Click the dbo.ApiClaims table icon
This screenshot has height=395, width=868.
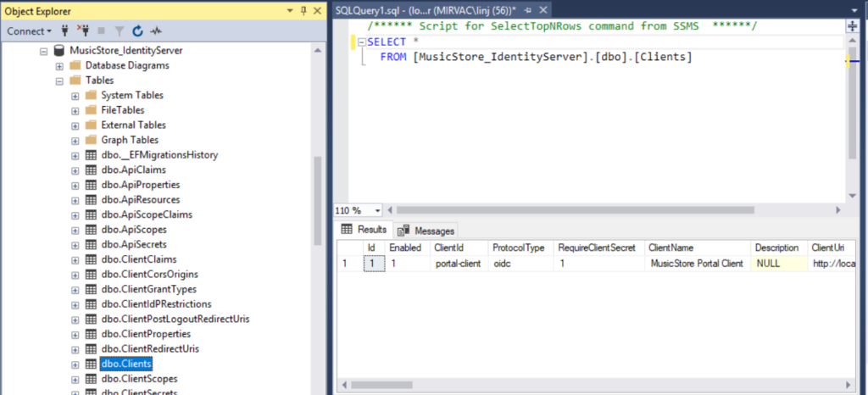click(x=91, y=170)
